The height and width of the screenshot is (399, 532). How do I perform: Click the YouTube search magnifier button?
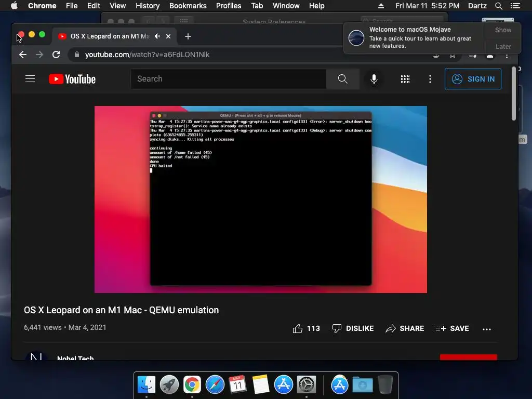point(343,79)
